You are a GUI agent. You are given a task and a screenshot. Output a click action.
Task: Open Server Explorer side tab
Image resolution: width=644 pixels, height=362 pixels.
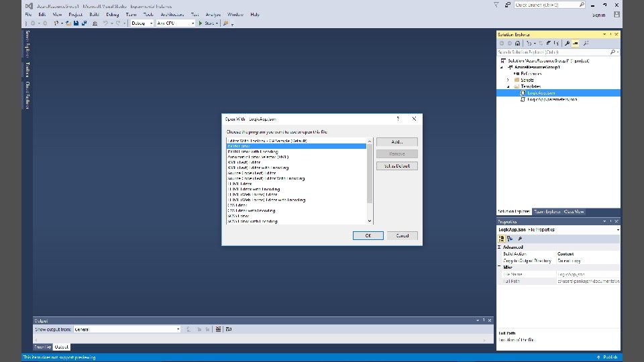(28, 44)
